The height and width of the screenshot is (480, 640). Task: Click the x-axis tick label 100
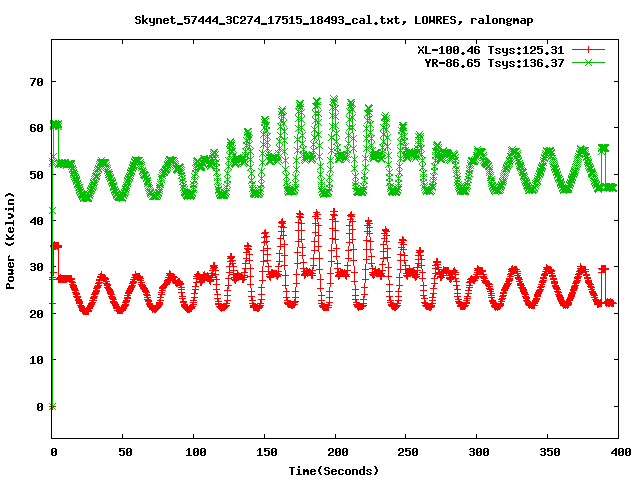click(196, 452)
